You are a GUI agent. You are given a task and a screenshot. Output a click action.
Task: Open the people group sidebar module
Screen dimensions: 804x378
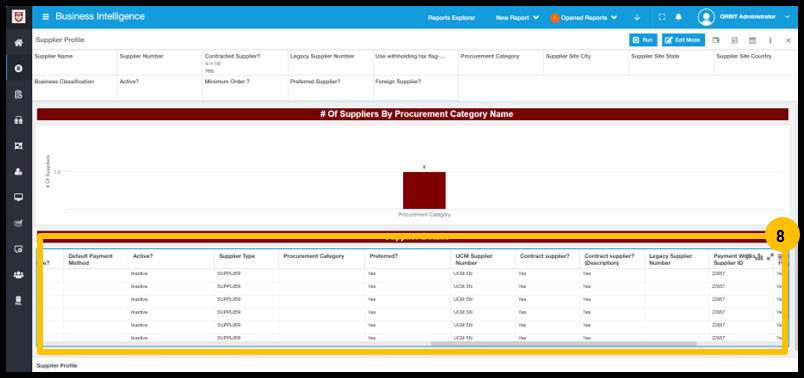(x=18, y=275)
